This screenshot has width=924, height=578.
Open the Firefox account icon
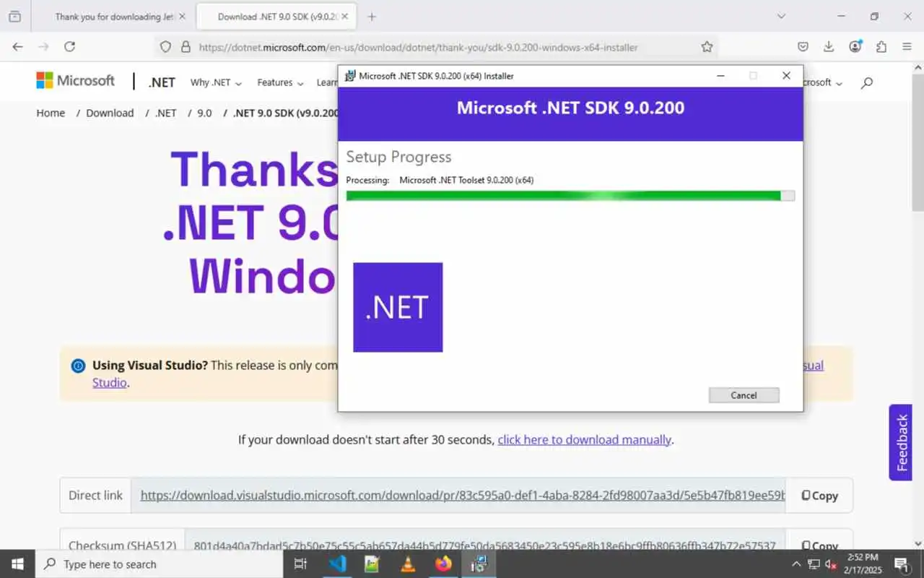(855, 47)
